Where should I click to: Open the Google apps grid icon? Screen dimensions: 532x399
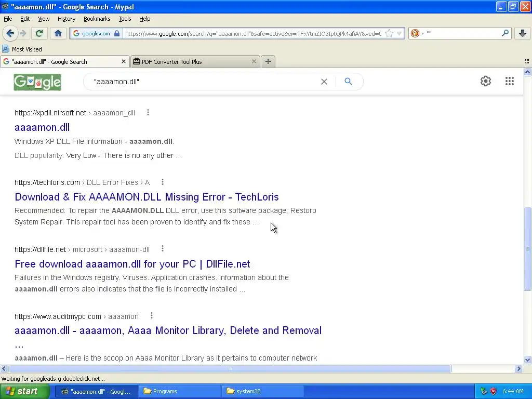[509, 81]
